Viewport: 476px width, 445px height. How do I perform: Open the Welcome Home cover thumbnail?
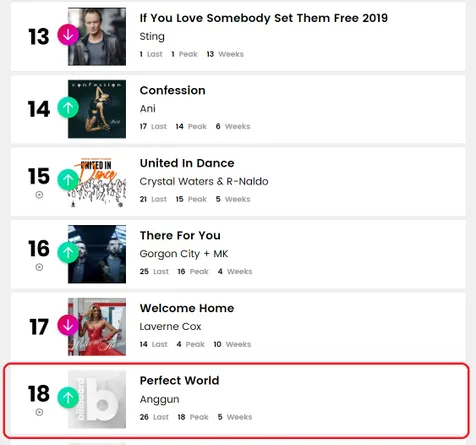[x=97, y=327]
